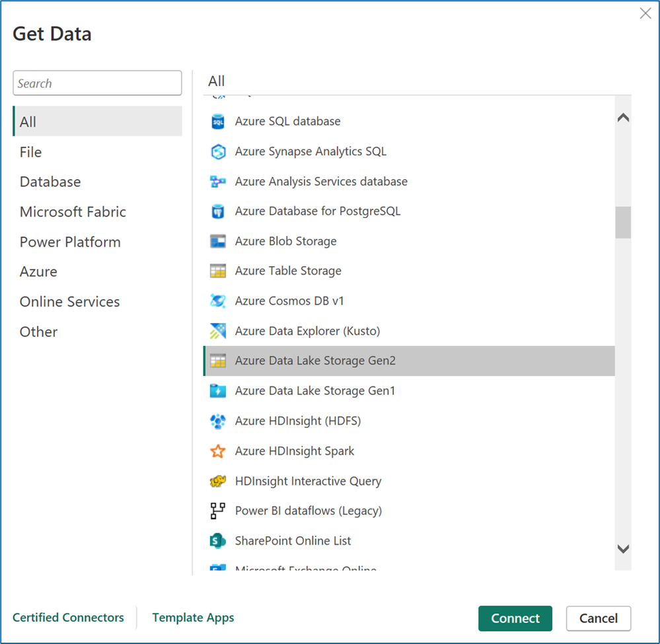Click into the Search field
Image resolution: width=660 pixels, height=644 pixels.
[x=97, y=83]
